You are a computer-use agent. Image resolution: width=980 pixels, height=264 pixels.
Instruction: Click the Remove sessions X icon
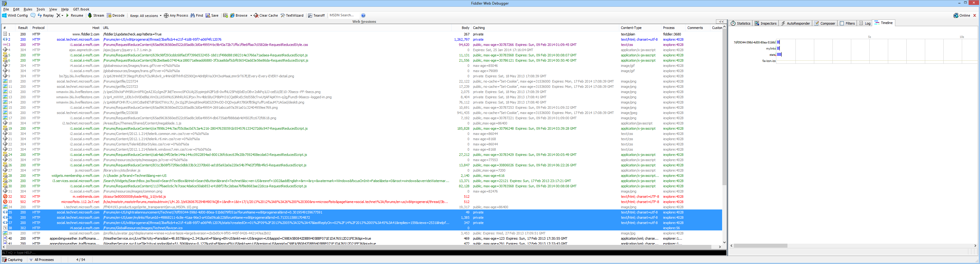(x=58, y=16)
